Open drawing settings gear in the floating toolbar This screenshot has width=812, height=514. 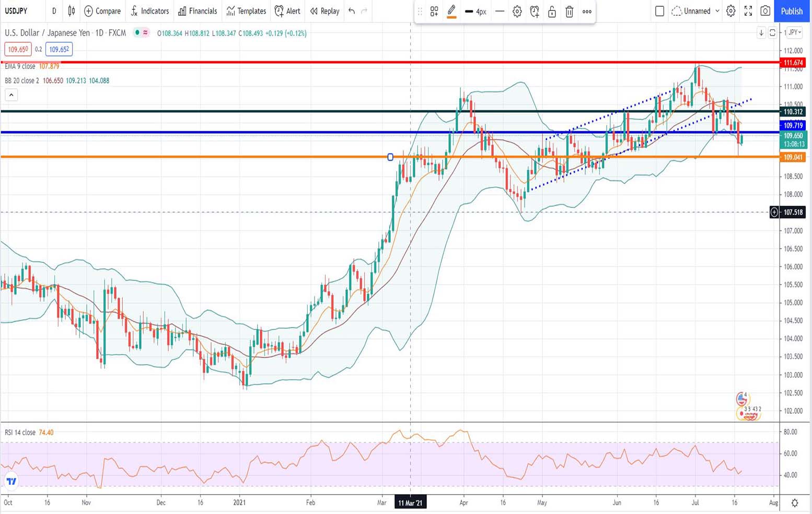point(517,11)
